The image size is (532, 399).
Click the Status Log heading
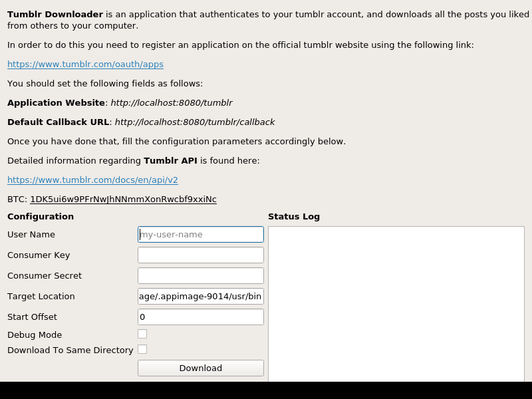pyautogui.click(x=294, y=217)
